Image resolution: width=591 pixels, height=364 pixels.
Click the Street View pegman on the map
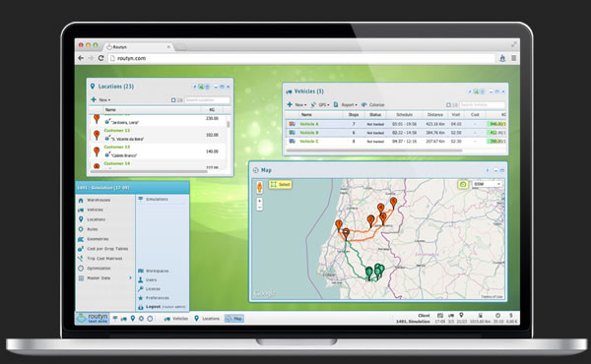(x=259, y=187)
